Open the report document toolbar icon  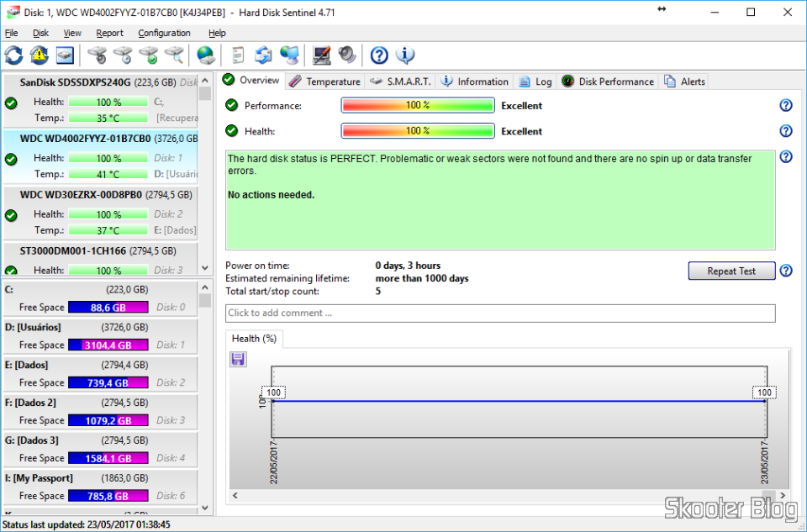(x=238, y=55)
